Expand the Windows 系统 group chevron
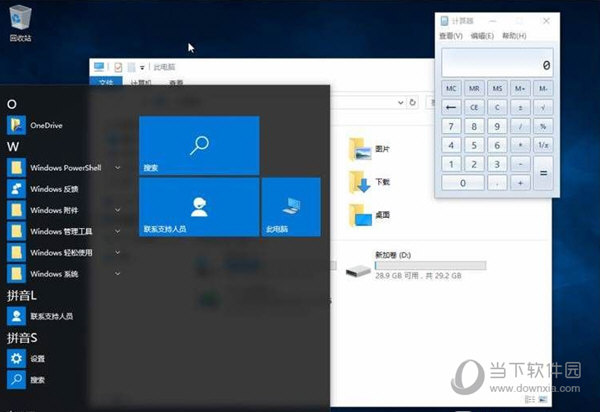The width and height of the screenshot is (600, 412). point(118,274)
